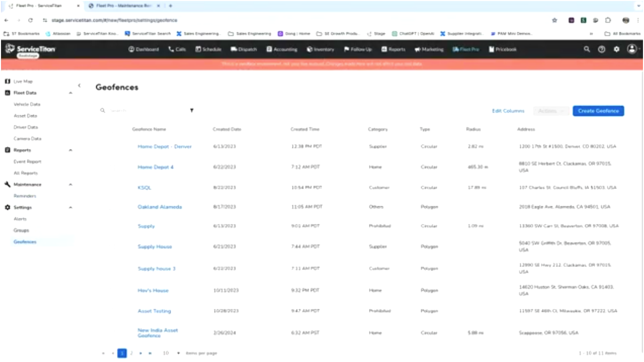Open Reports in top navigation
Viewport: 644px width, 362px height.
[393, 50]
